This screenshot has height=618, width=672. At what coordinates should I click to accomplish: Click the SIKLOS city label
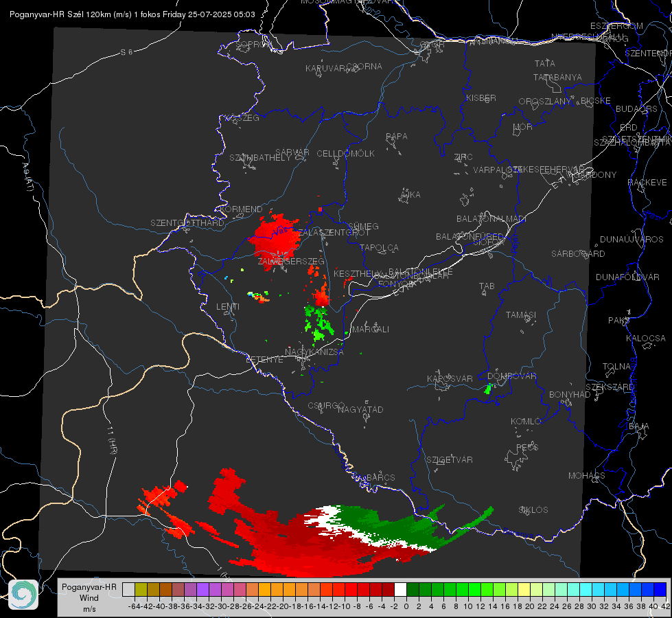tap(533, 510)
